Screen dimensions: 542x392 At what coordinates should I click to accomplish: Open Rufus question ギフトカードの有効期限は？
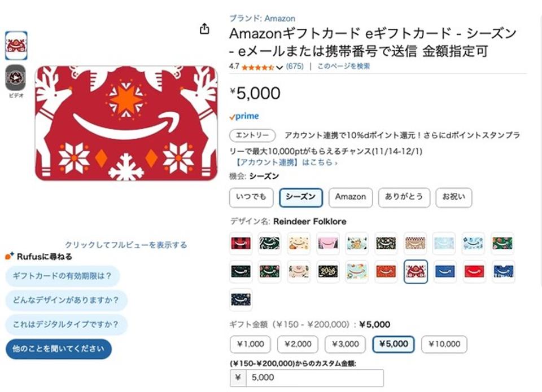tap(62, 276)
